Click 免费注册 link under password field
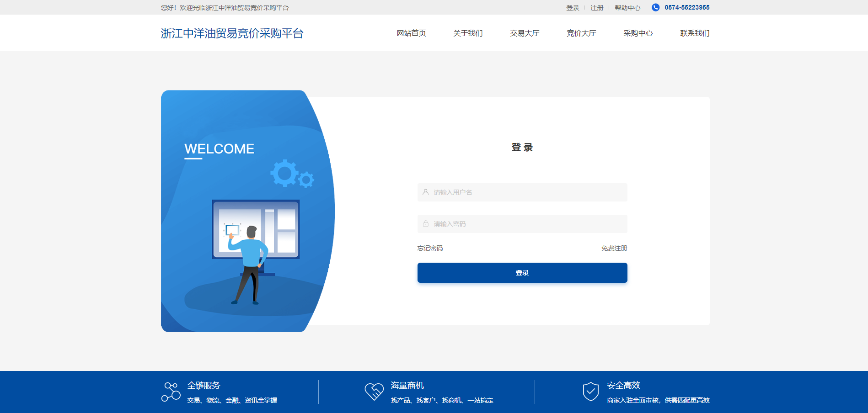Image resolution: width=868 pixels, height=413 pixels. tap(614, 248)
